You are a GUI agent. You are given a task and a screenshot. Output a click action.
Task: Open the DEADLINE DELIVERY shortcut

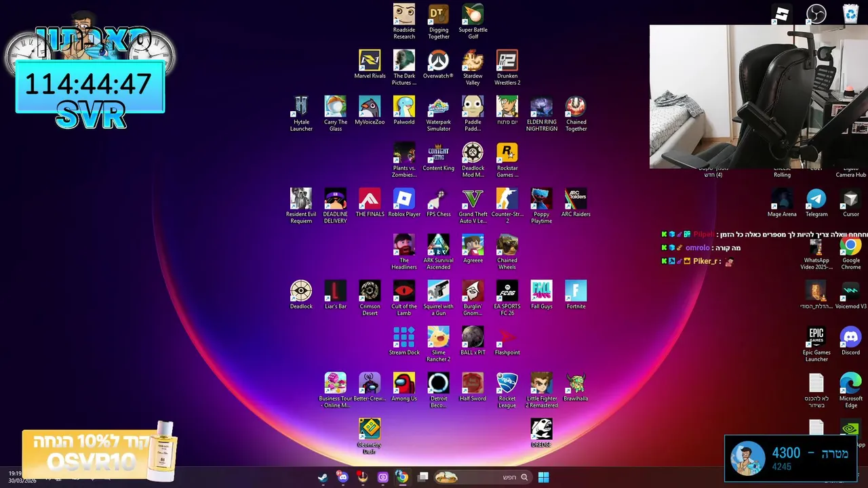click(336, 199)
